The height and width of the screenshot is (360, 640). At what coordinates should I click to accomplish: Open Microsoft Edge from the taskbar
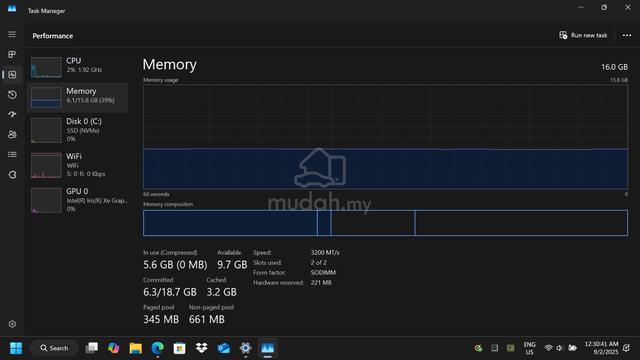tap(158, 348)
